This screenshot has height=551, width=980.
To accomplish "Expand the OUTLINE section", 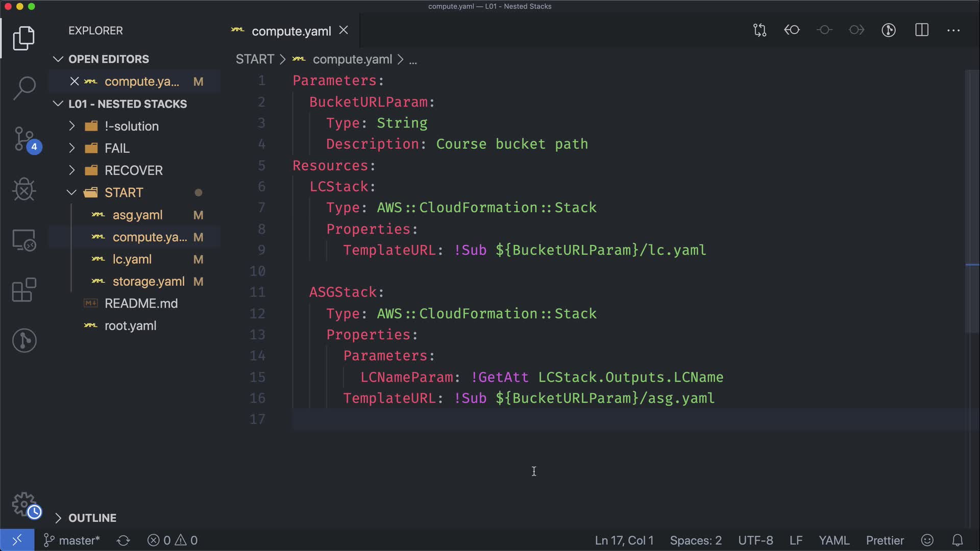I will coord(92,518).
